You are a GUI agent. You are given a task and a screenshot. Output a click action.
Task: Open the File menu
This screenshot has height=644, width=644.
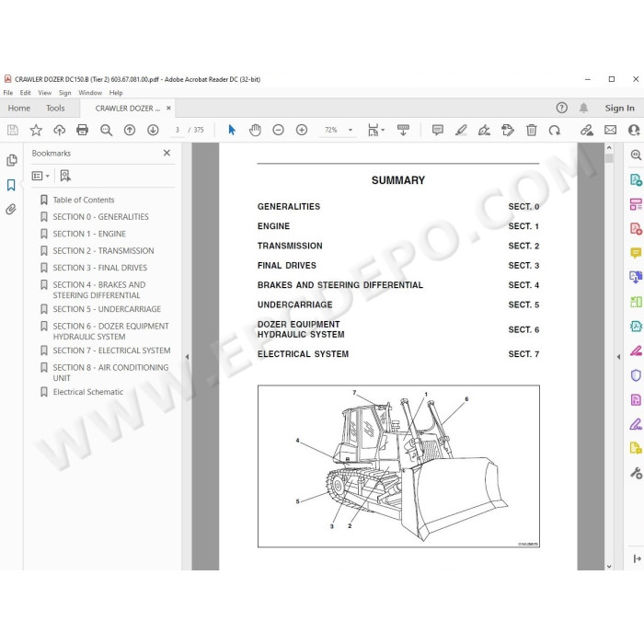click(x=7, y=93)
